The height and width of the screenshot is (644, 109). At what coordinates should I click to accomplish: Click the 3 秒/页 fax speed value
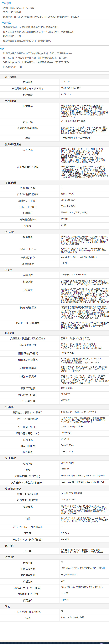pyautogui.click(x=65, y=600)
